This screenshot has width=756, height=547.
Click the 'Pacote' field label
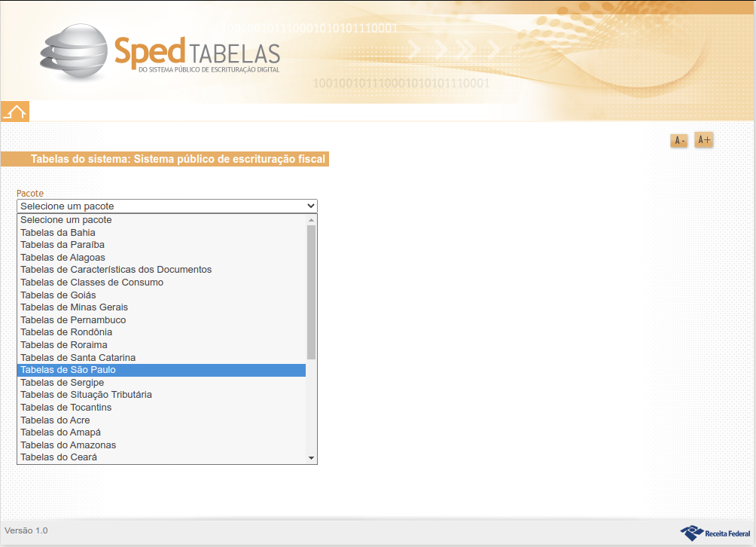pyautogui.click(x=30, y=194)
